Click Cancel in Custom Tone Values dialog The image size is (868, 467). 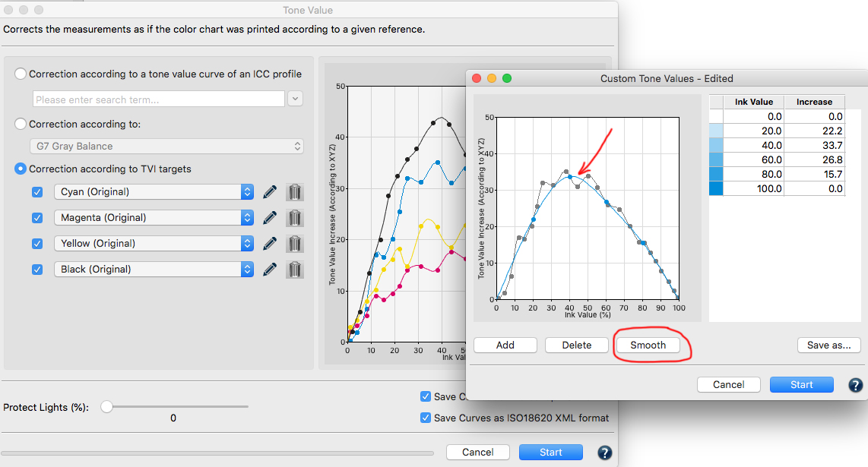[728, 384]
